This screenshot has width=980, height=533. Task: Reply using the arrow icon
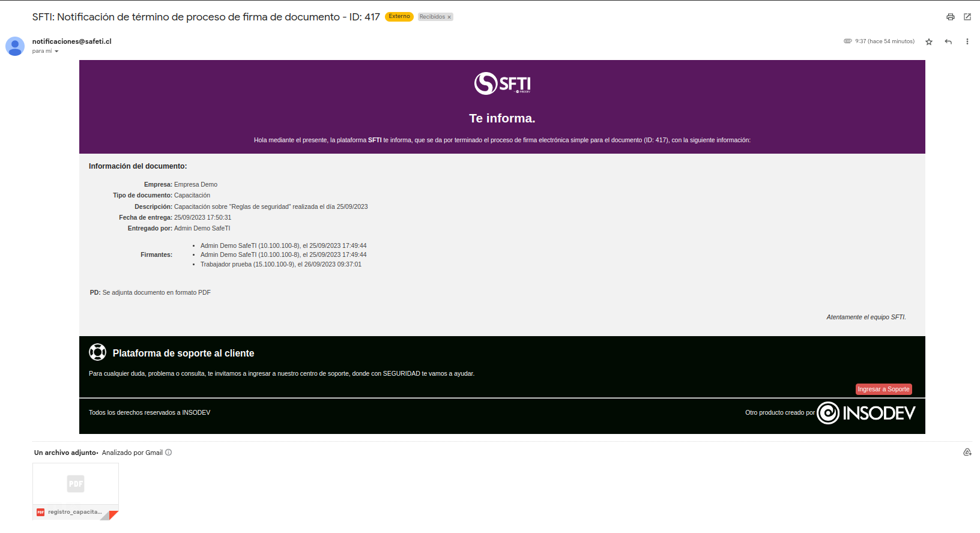pos(948,41)
